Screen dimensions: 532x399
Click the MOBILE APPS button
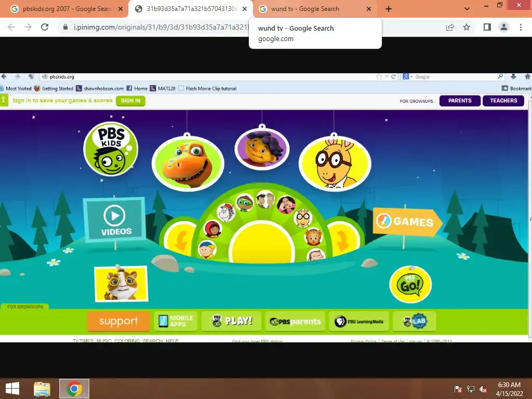click(x=176, y=321)
